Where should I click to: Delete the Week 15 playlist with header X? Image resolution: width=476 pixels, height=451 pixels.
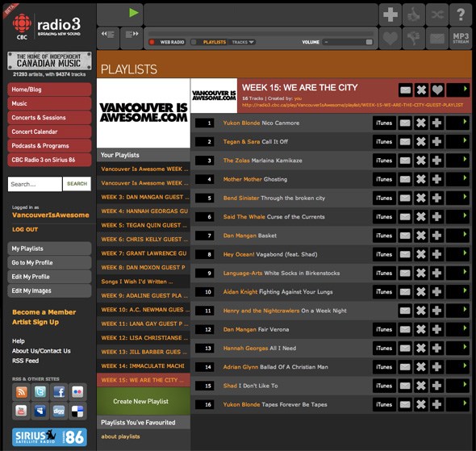coord(421,90)
